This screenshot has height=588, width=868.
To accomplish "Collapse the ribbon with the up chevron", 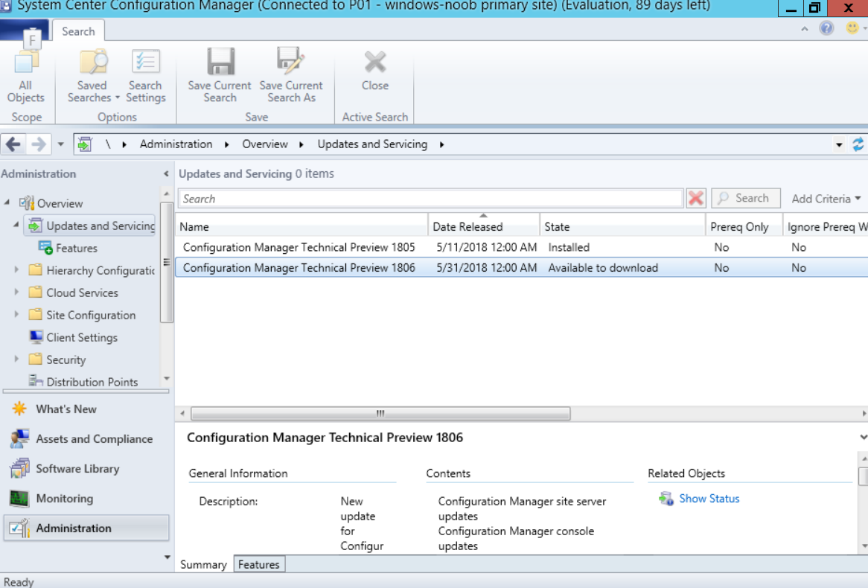I will point(804,29).
